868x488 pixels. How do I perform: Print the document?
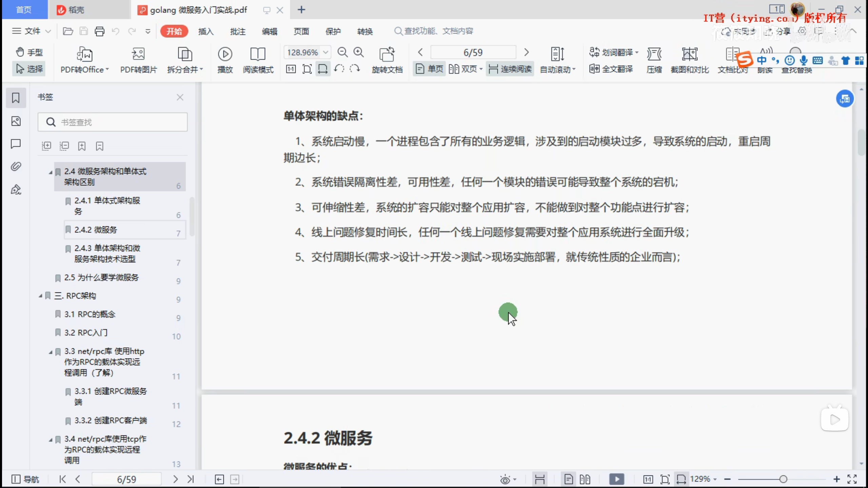[99, 31]
